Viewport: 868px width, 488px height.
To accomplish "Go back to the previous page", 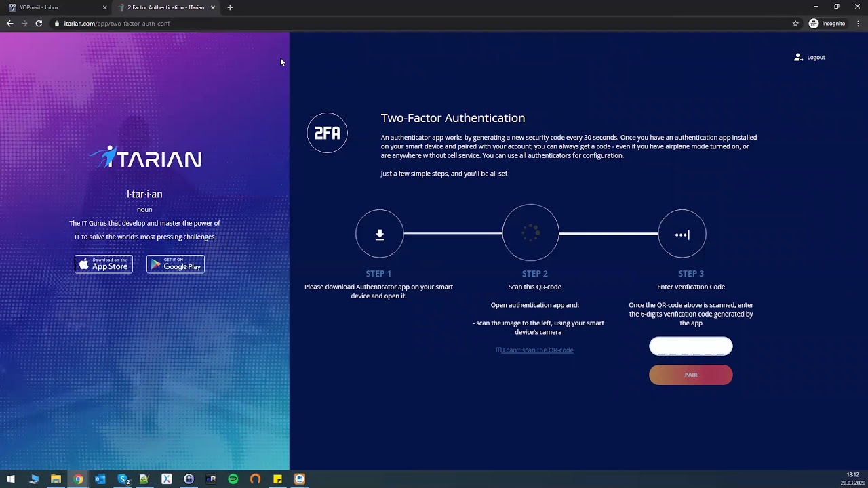I will tap(9, 23).
